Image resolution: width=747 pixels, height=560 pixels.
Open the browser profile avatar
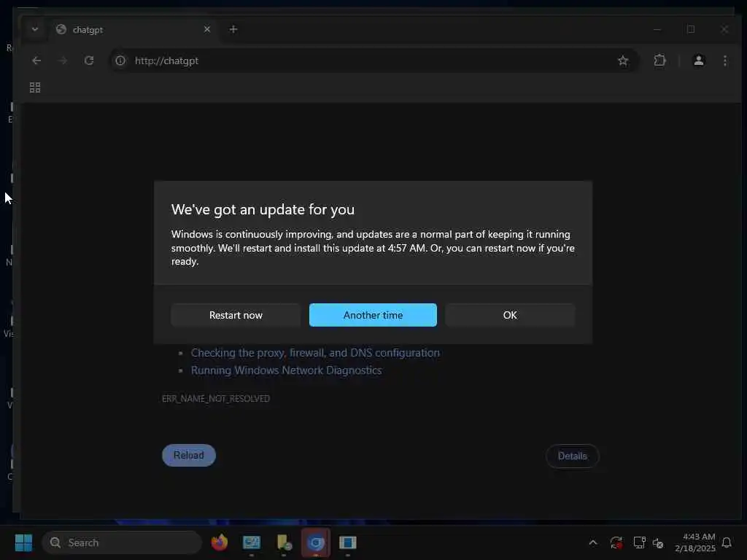point(699,61)
